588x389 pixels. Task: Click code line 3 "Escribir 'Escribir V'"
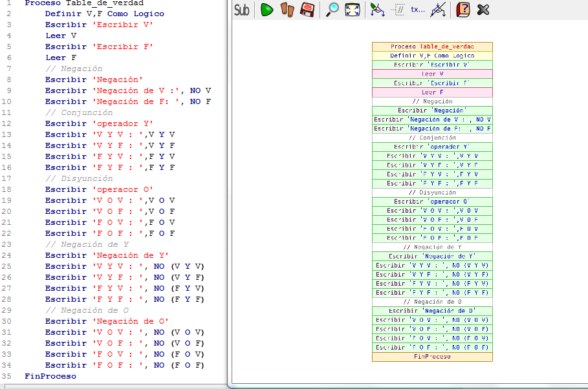tap(99, 25)
